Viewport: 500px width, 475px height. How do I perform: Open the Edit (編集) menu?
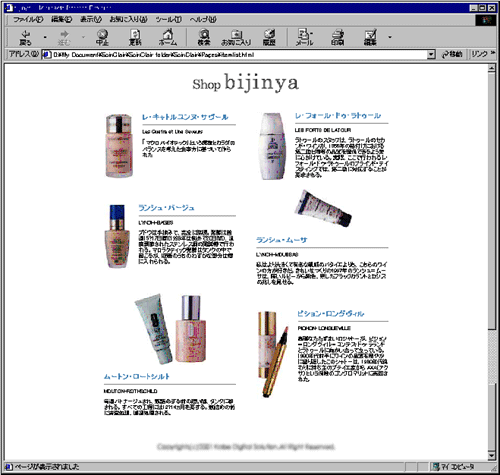tap(61, 19)
